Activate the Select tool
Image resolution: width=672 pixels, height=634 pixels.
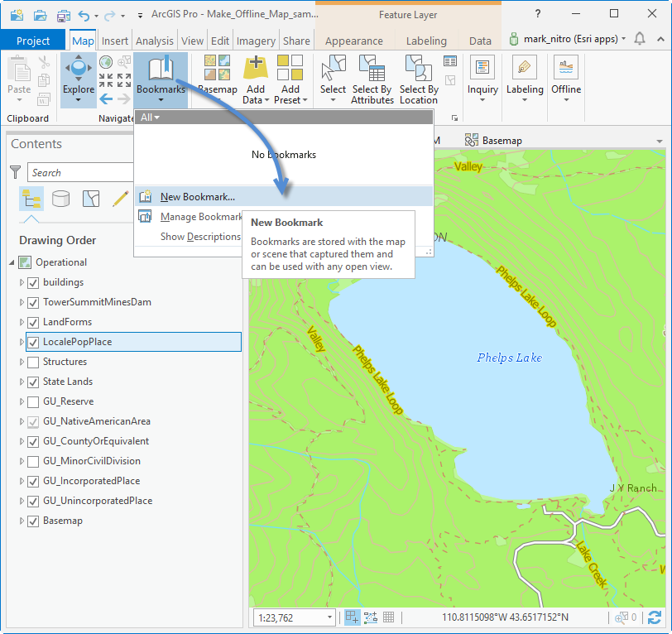(x=333, y=79)
